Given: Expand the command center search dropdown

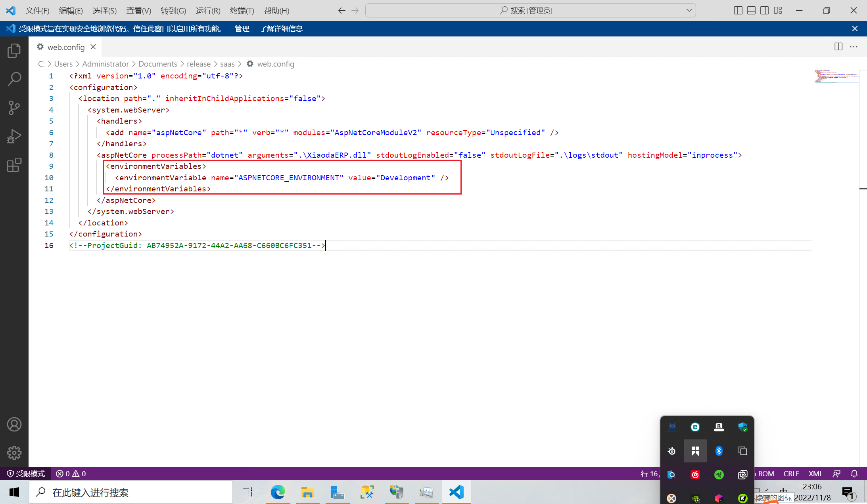Looking at the screenshot, I should (689, 10).
